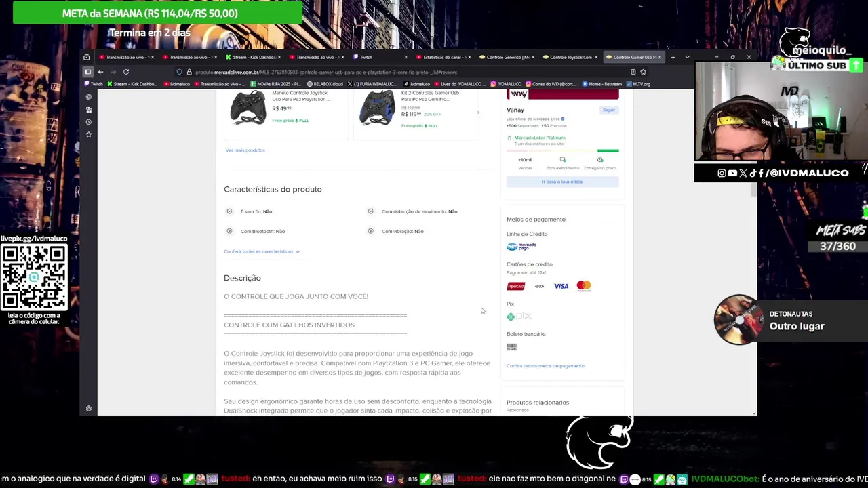Click the mercadolivre URL in the address bar
The width and height of the screenshot is (868, 488).
[325, 72]
